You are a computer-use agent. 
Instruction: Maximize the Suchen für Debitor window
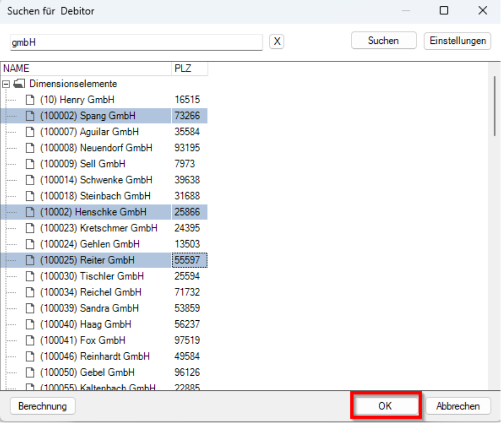point(444,10)
